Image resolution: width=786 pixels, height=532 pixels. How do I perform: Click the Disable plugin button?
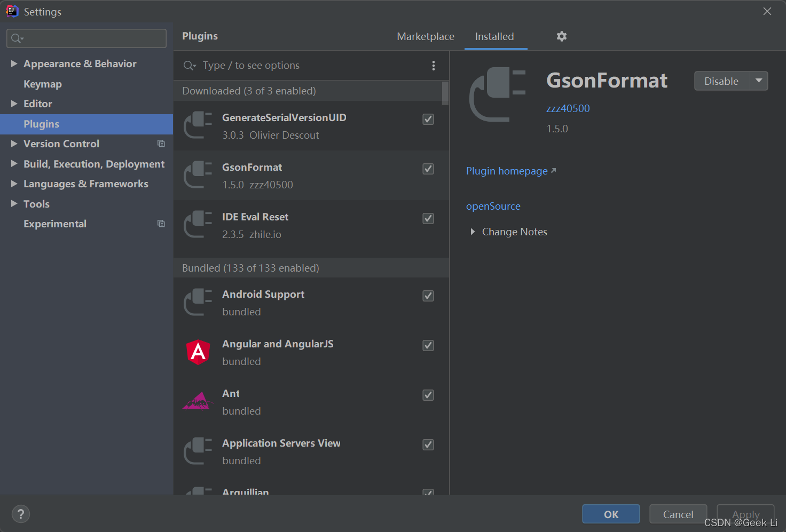coord(721,81)
